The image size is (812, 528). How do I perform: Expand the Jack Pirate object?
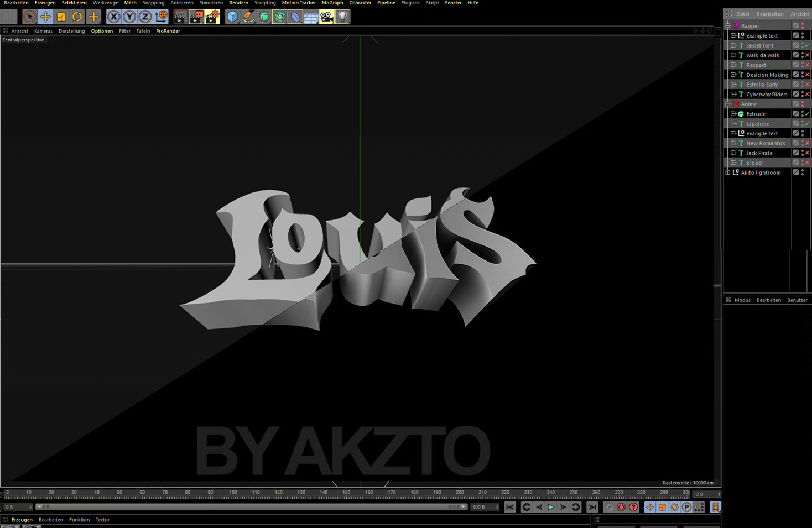coord(733,153)
